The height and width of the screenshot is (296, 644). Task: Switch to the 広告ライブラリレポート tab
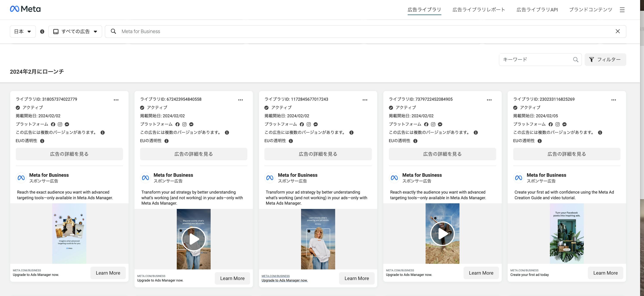(478, 10)
